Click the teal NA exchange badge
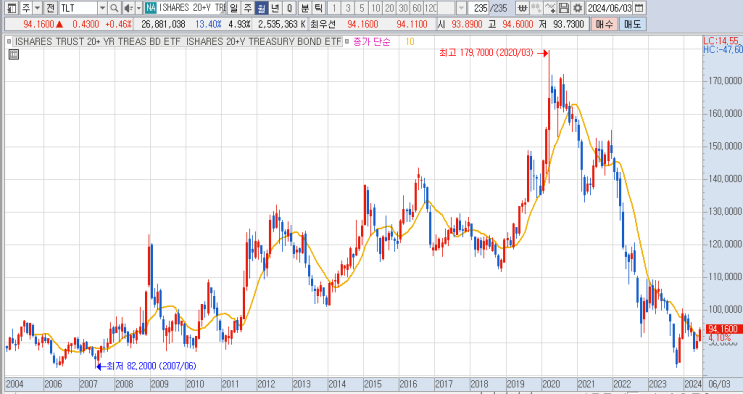This screenshot has width=743, height=394. coord(150,8)
